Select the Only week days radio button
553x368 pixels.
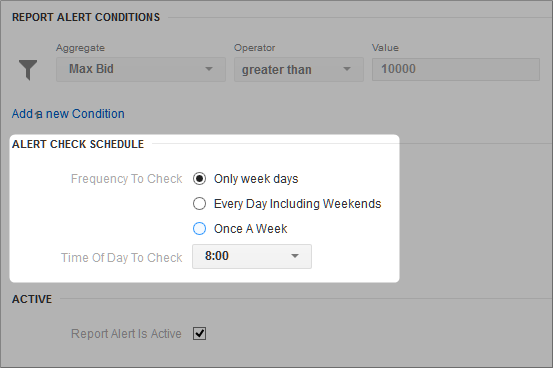(x=199, y=179)
